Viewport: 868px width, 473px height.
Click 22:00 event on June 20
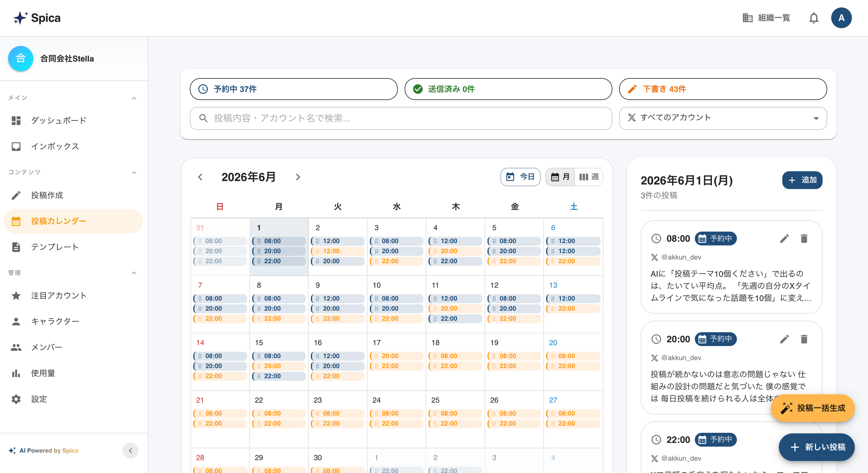[573, 366]
